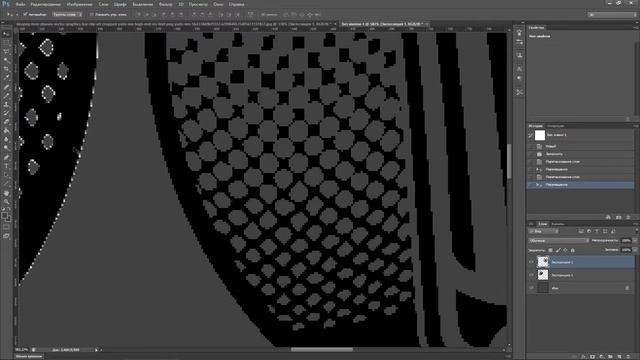This screenshot has height=360, width=640.
Task: Open the auto-select group/layer dropdown
Action: 67,14
